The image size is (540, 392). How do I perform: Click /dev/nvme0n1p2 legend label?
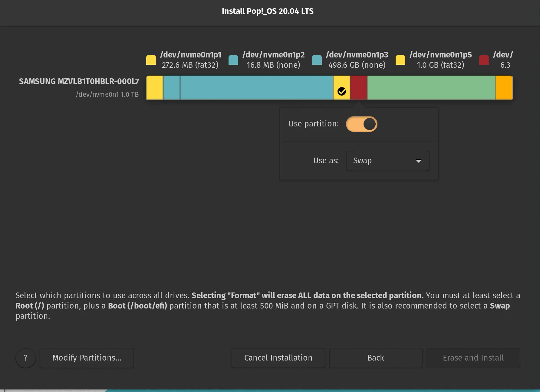(x=274, y=55)
